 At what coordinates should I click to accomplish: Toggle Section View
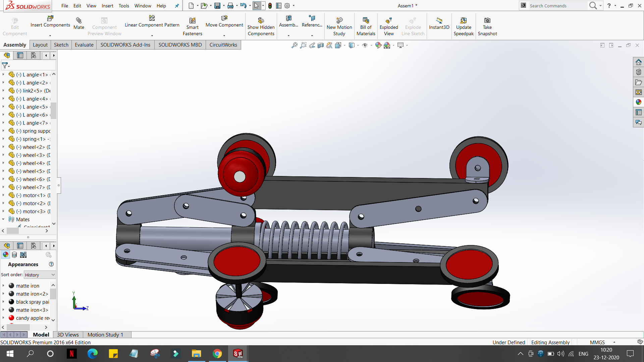321,45
